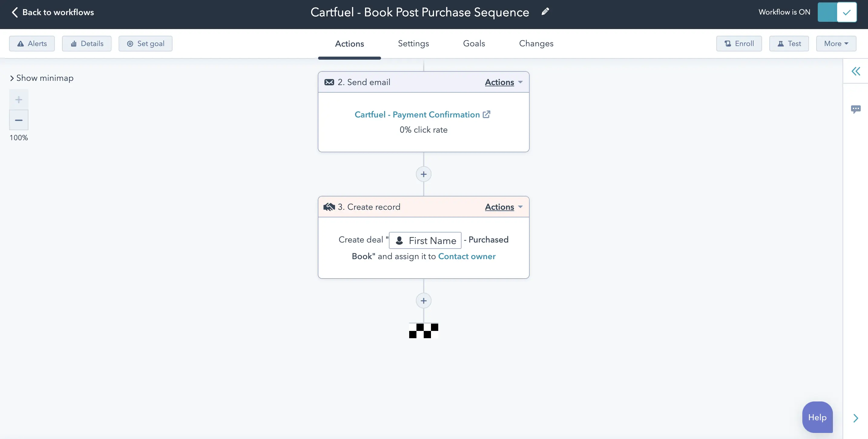This screenshot has height=439, width=868.
Task: Expand Actions dropdown on Create record step
Action: (502, 206)
